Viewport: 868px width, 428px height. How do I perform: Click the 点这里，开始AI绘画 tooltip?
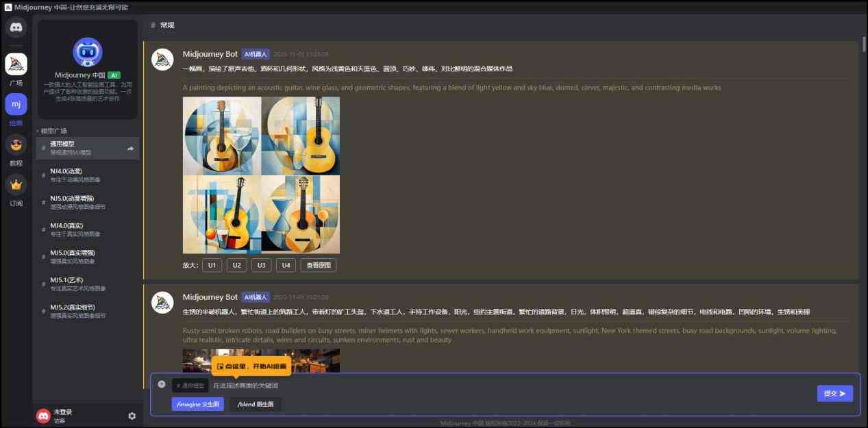(251, 366)
